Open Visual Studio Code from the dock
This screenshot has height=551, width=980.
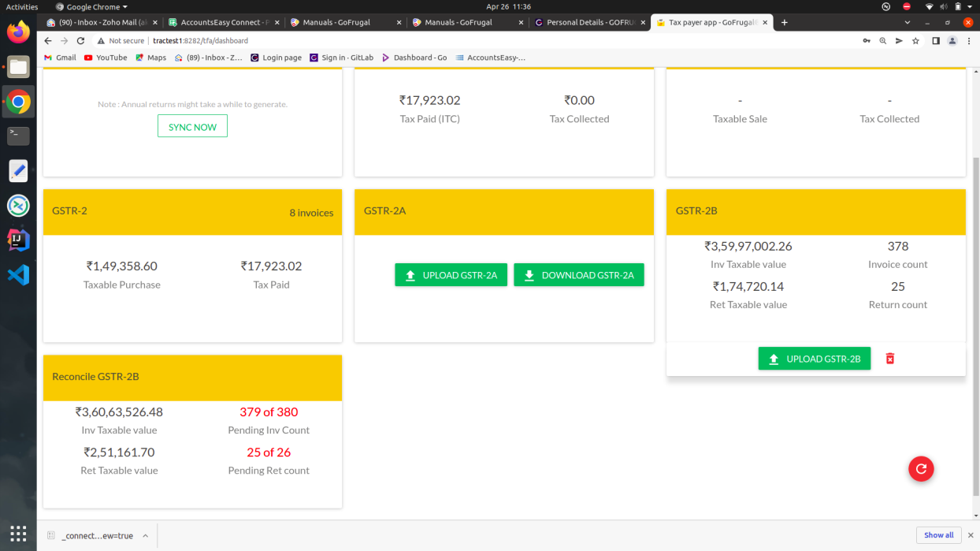click(18, 274)
